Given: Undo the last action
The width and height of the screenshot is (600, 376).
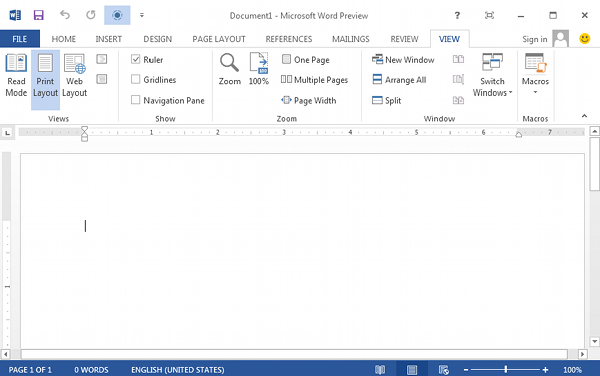Looking at the screenshot, I should (65, 15).
